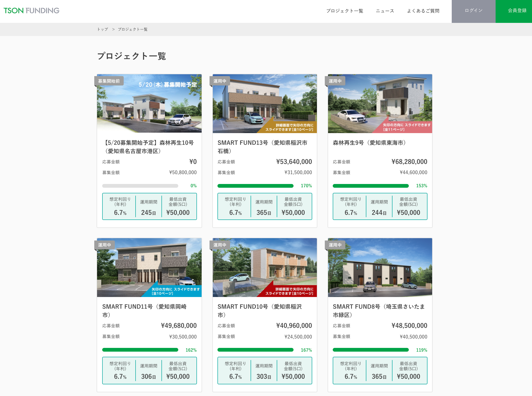The height and width of the screenshot is (396, 532).
Task: Open SMART FUND8号 building thumbnail
Action: point(380,267)
